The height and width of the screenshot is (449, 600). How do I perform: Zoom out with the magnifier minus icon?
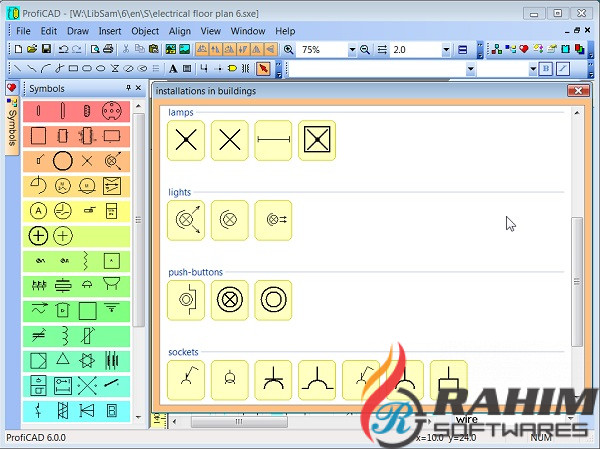tap(365, 49)
